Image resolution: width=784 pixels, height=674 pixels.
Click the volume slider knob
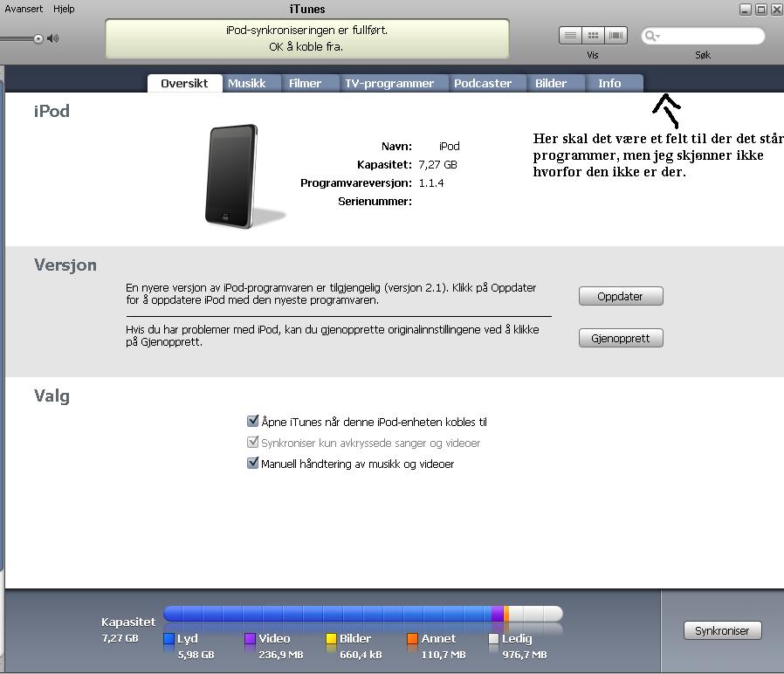[x=38, y=39]
